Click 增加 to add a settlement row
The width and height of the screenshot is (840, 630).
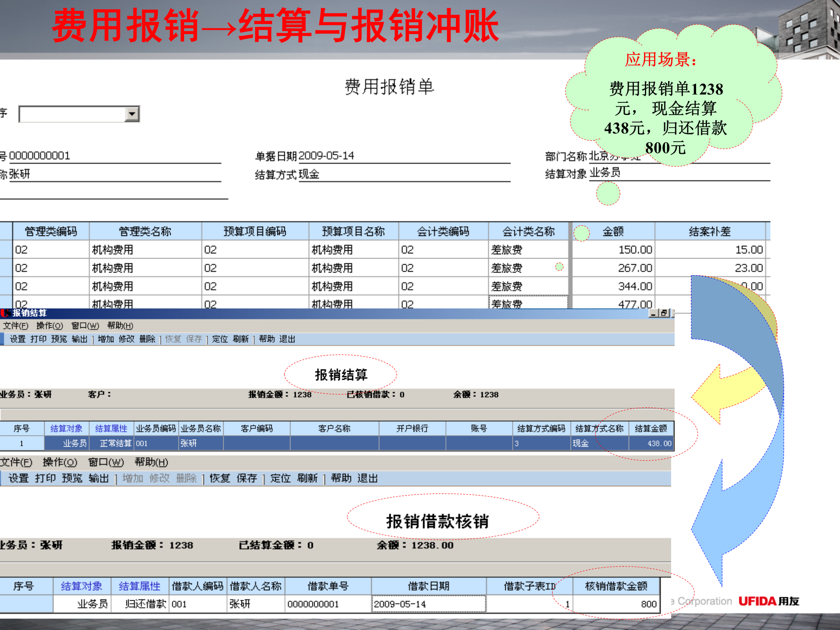[105, 339]
